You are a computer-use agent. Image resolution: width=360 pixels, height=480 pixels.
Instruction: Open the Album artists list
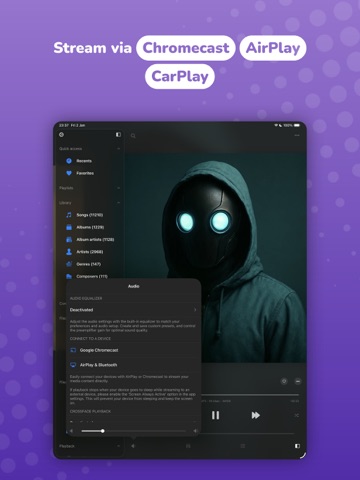click(x=90, y=240)
